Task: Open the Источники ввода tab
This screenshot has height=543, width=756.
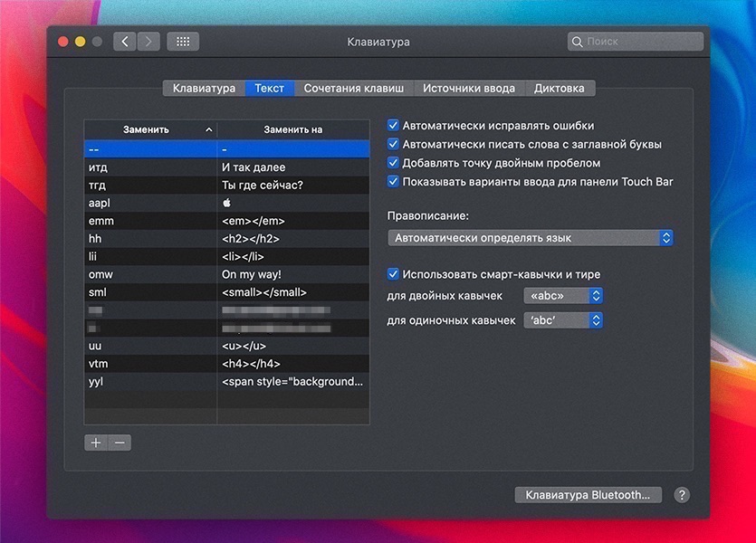Action: click(x=469, y=88)
